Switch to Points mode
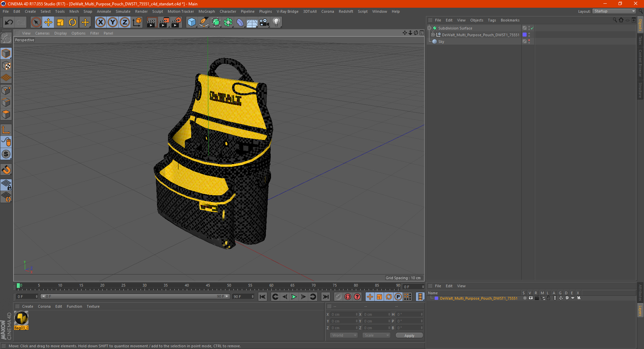 click(x=6, y=90)
